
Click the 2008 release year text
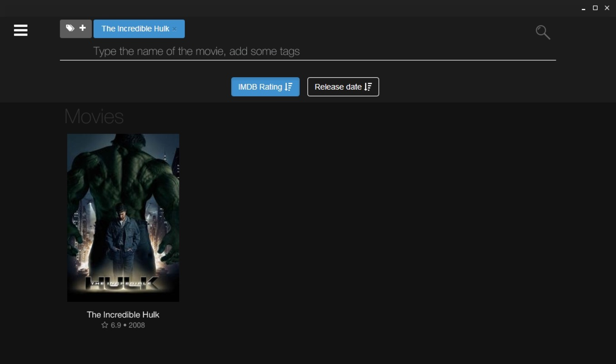(136, 325)
